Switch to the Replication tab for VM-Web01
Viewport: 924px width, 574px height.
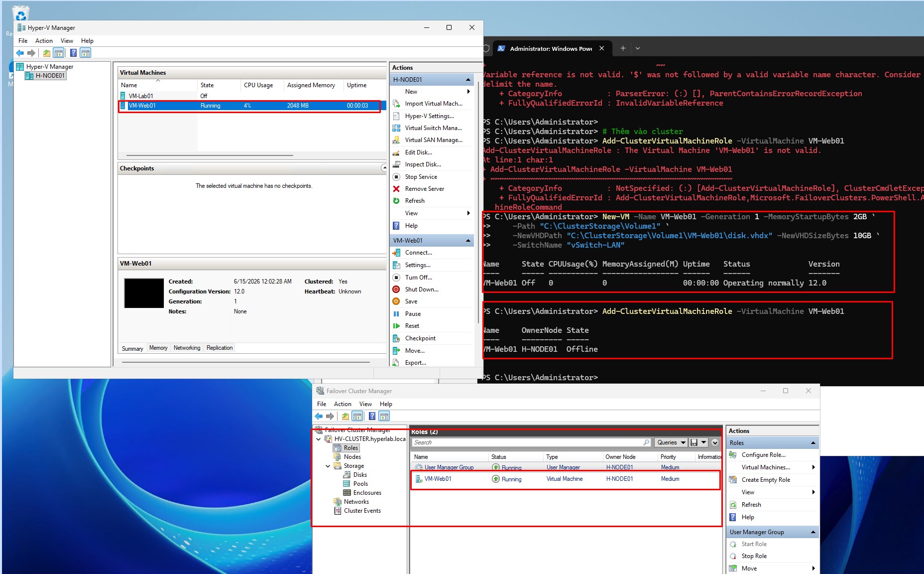pyautogui.click(x=220, y=348)
